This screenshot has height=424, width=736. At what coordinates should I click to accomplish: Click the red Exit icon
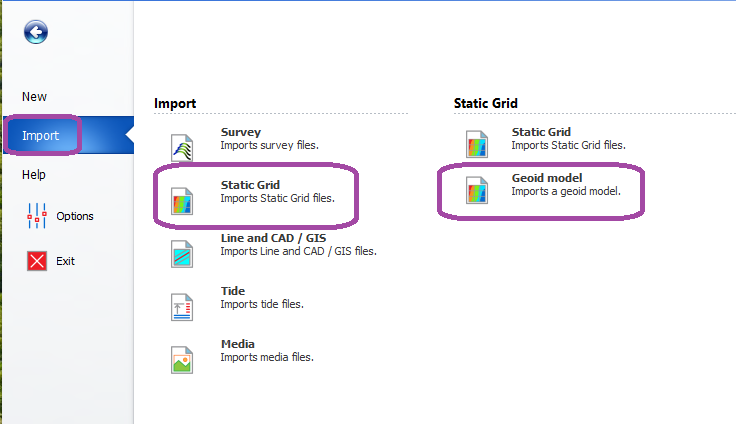coord(37,261)
